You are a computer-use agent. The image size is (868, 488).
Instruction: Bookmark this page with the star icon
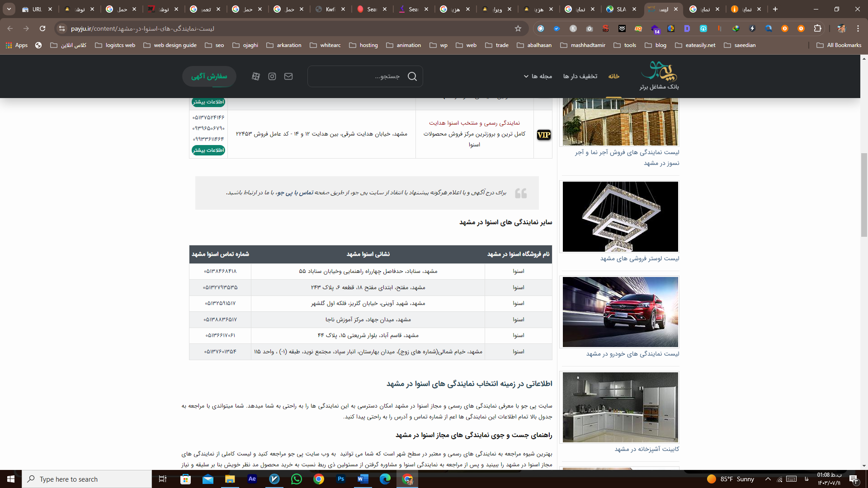(518, 28)
